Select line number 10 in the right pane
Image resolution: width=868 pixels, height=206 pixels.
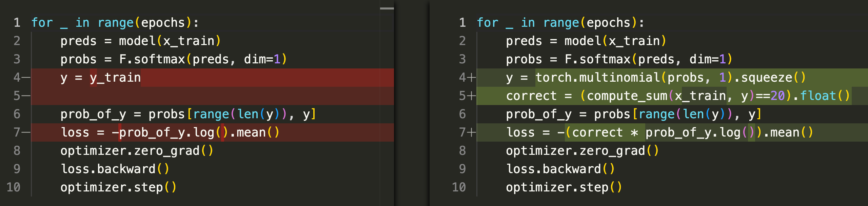pyautogui.click(x=459, y=187)
